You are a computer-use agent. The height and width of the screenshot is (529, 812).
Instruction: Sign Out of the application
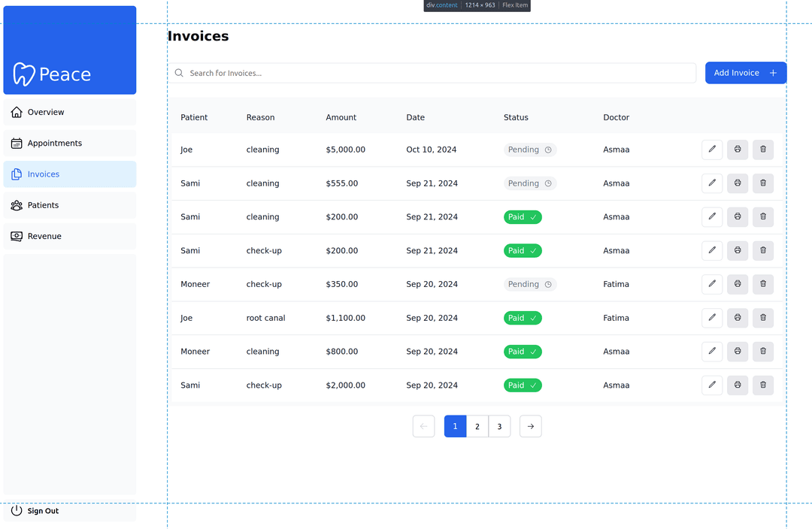pyautogui.click(x=70, y=511)
